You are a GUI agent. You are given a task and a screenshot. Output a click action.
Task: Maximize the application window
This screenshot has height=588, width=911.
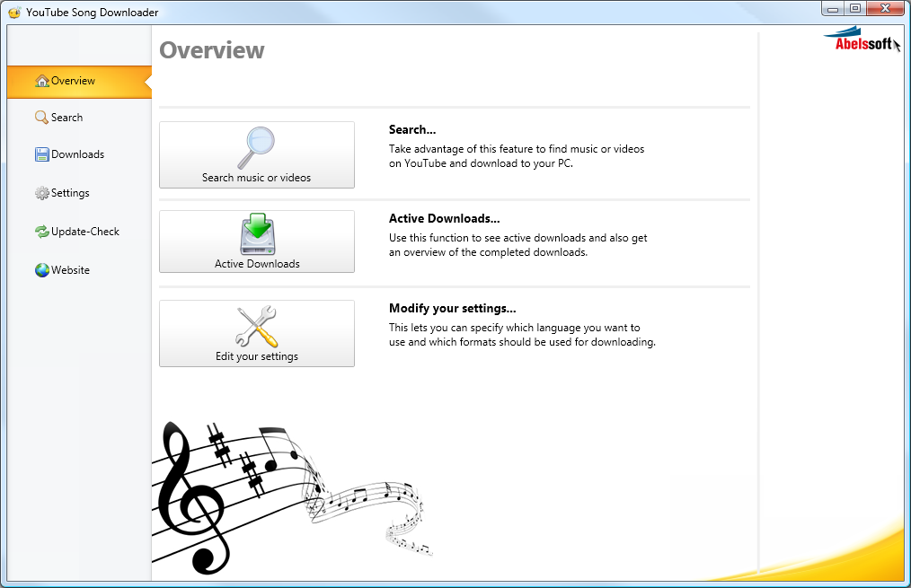click(x=854, y=9)
